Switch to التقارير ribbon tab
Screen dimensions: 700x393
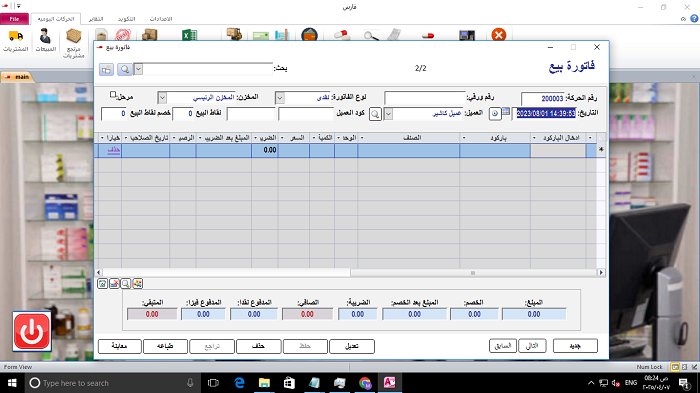(96, 19)
